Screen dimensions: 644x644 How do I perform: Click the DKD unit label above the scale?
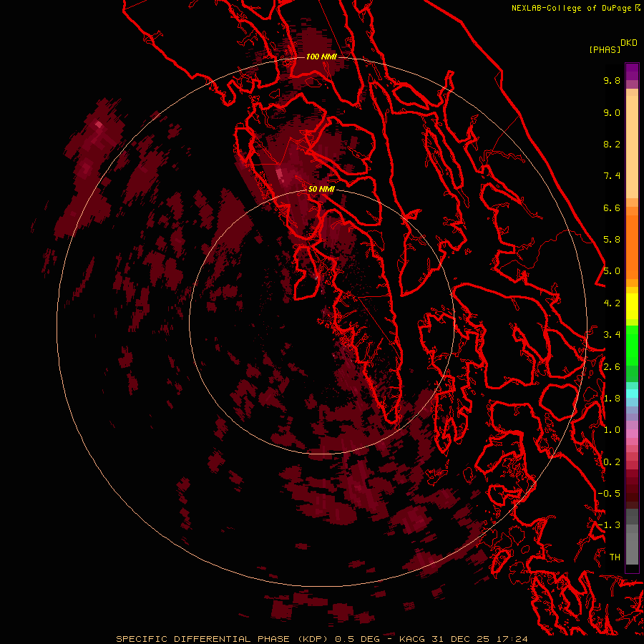click(x=629, y=42)
